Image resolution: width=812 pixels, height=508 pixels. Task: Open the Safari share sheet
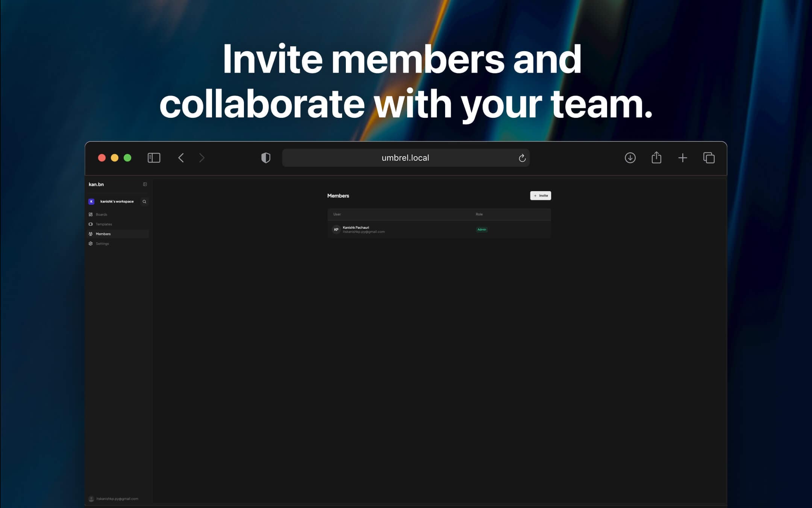656,158
